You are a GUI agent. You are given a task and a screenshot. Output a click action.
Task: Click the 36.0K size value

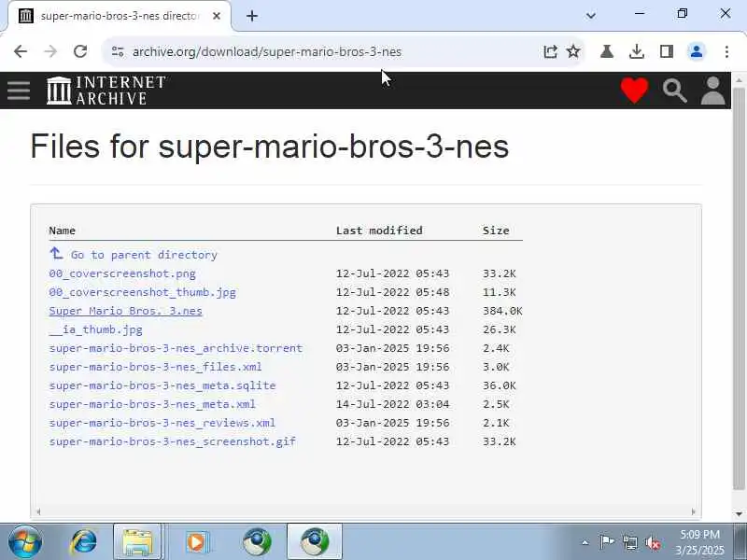coord(500,385)
